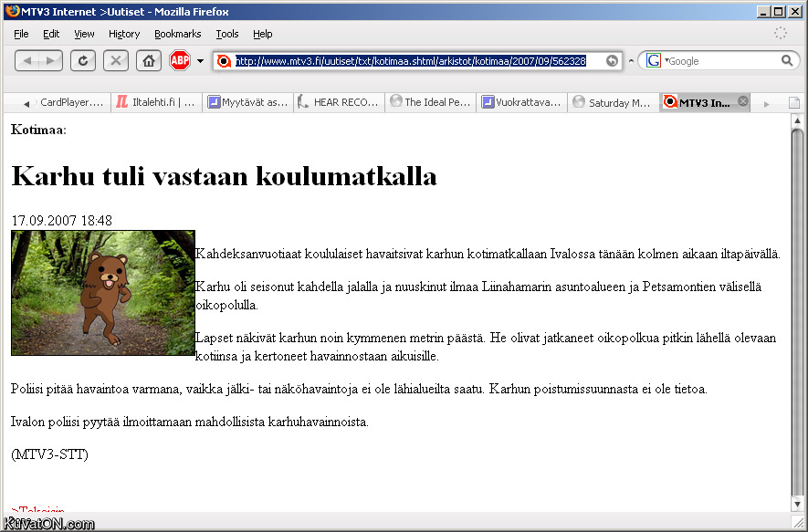Click the sentence starting Ivalon poliisi pyytää
The width and height of the screenshot is (808, 532).
click(x=190, y=422)
